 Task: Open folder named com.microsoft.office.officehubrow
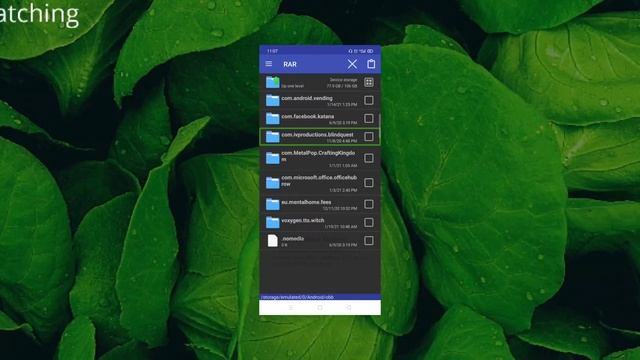(x=319, y=181)
